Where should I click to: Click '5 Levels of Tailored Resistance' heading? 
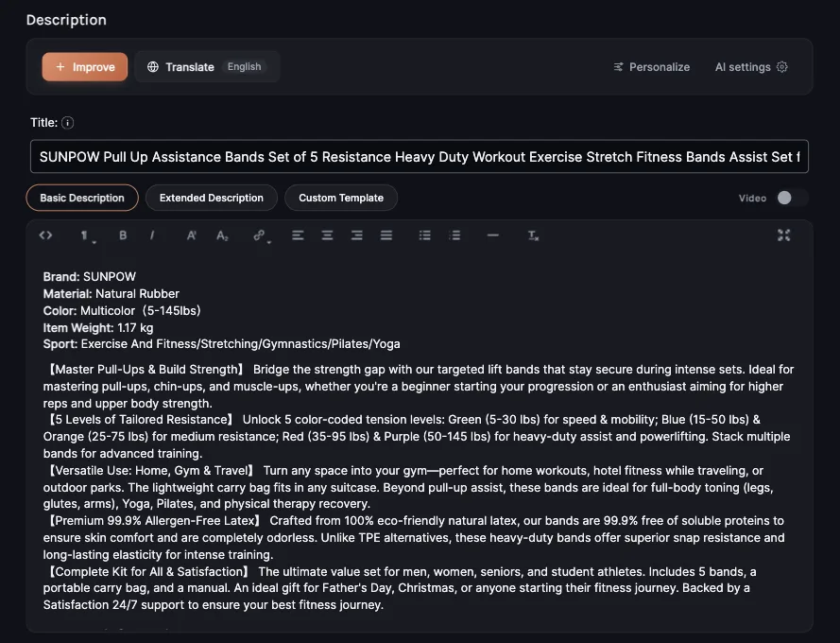pyautogui.click(x=141, y=420)
